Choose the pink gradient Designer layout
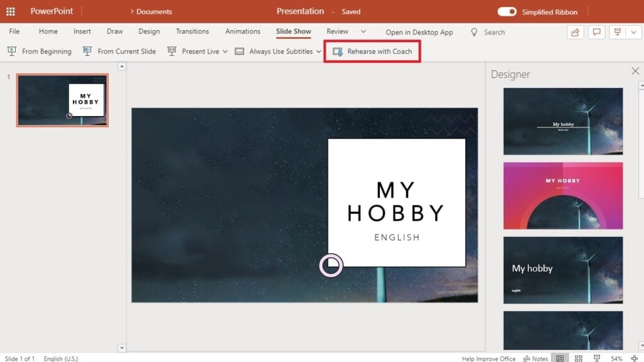The width and height of the screenshot is (644, 362). tap(563, 195)
